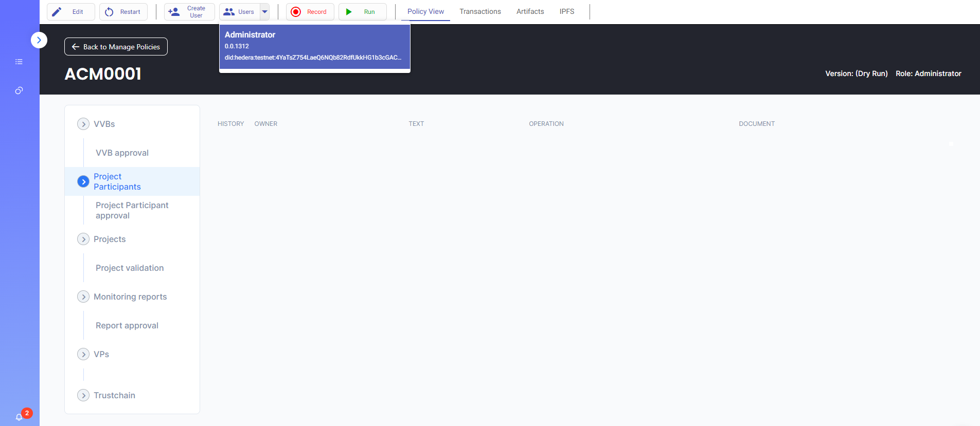This screenshot has height=426, width=980.
Task: Open the list icon in left sidebar
Action: click(19, 62)
